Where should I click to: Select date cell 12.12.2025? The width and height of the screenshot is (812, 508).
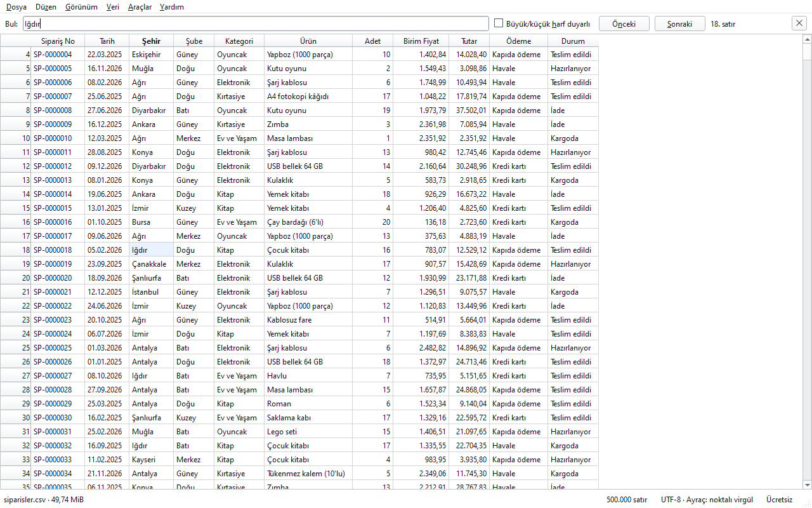pyautogui.click(x=107, y=292)
